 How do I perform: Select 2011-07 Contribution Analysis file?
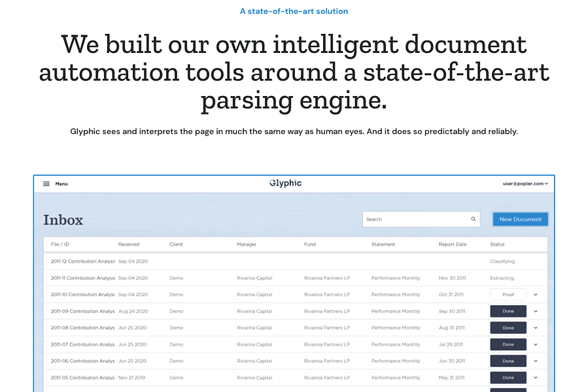coord(82,344)
